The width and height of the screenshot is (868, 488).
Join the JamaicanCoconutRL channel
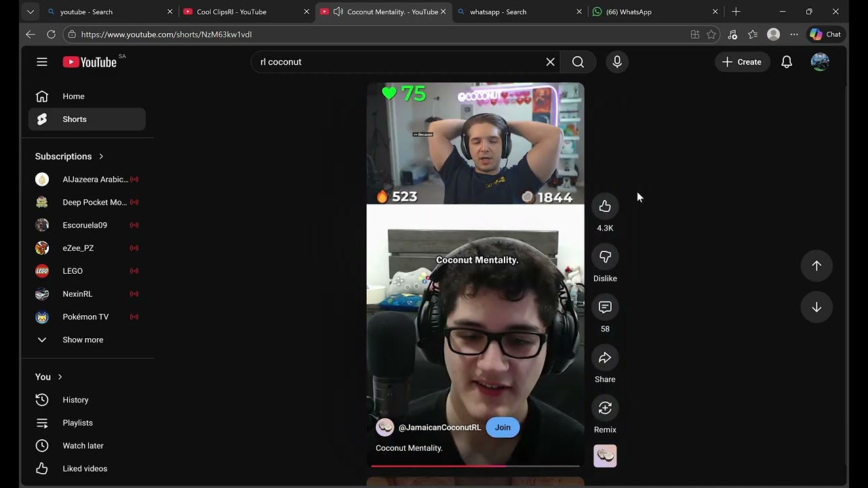click(x=502, y=428)
